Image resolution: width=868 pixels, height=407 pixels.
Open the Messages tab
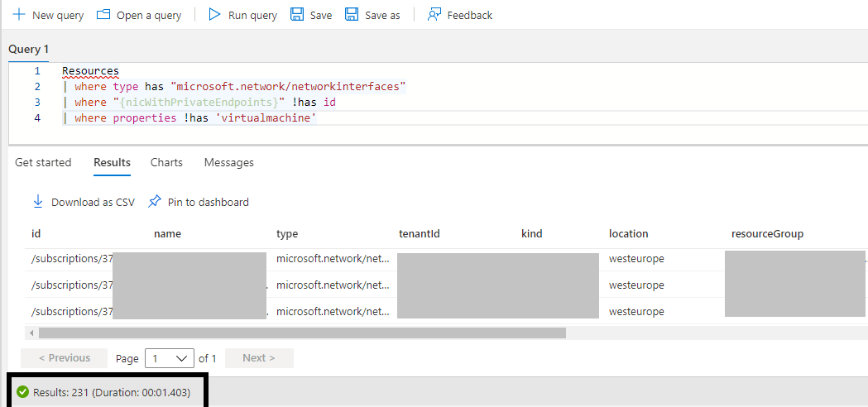tap(228, 162)
